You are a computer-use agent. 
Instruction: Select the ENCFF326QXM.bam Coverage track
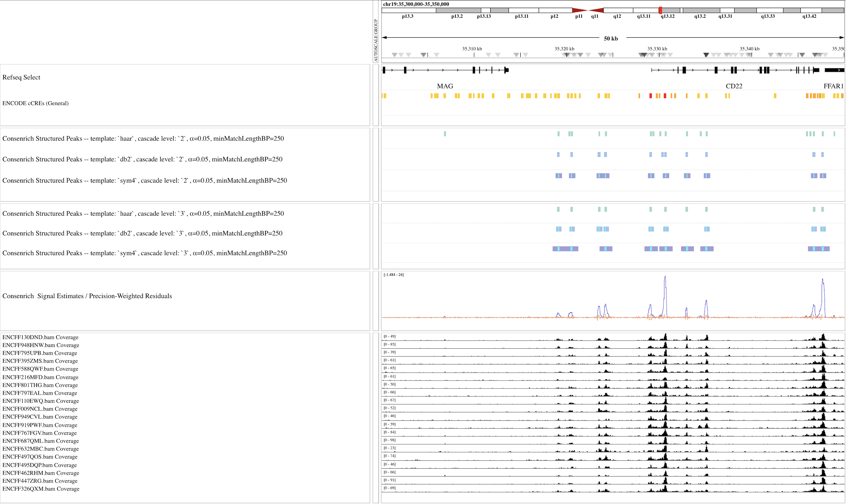[x=41, y=489]
